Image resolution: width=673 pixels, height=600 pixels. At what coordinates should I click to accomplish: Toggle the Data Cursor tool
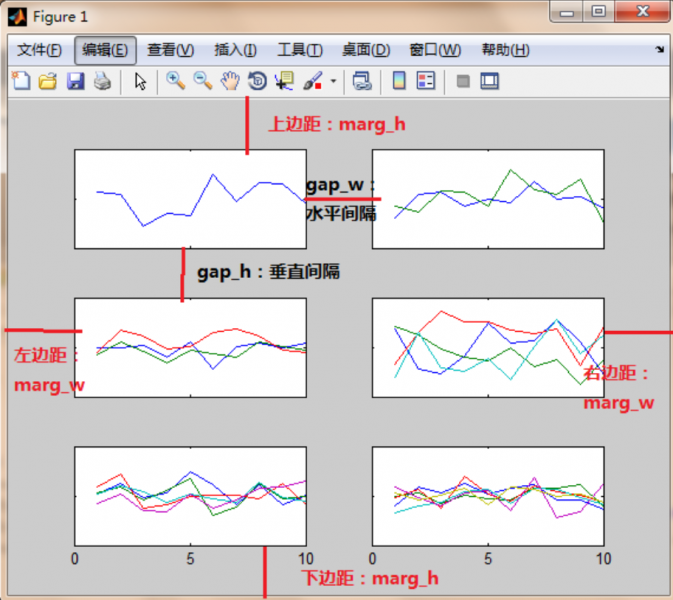(x=284, y=82)
